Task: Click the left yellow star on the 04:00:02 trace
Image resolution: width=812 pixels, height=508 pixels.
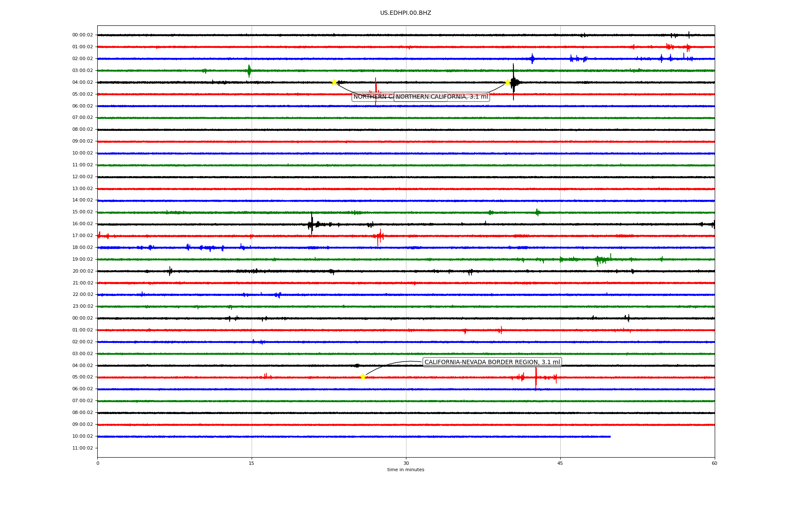Action: click(334, 82)
